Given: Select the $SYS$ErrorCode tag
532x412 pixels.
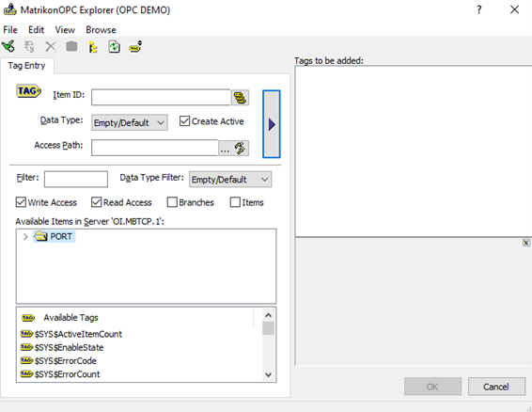Looking at the screenshot, I should 66,360.
